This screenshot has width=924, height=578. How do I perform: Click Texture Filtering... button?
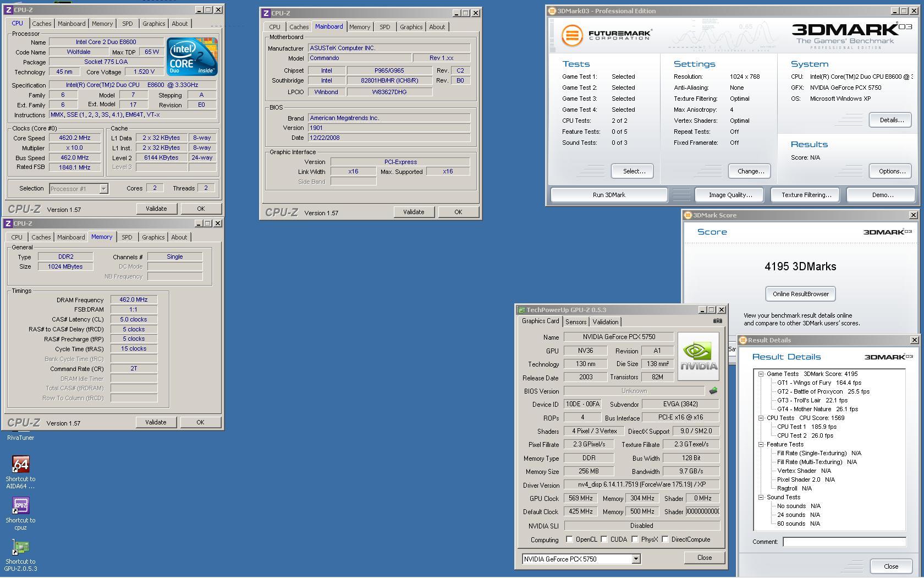point(806,195)
